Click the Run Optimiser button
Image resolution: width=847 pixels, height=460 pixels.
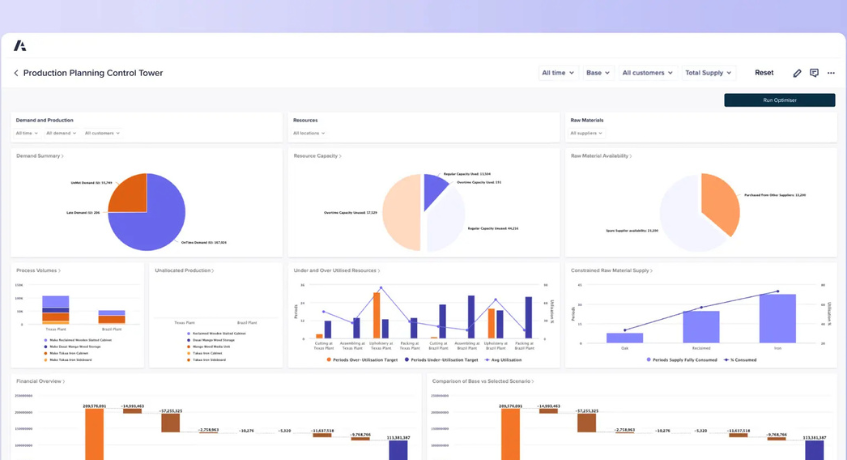[x=779, y=100]
